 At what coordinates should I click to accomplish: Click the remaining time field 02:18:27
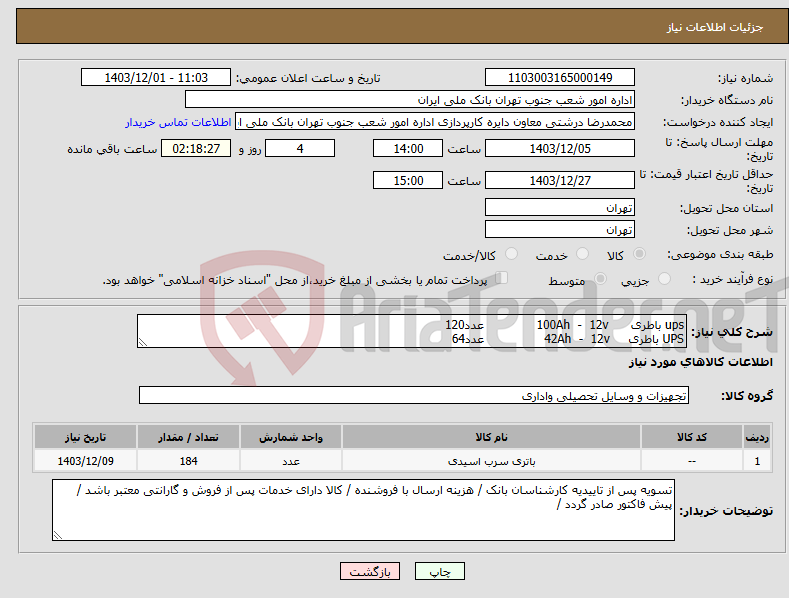[x=196, y=148]
